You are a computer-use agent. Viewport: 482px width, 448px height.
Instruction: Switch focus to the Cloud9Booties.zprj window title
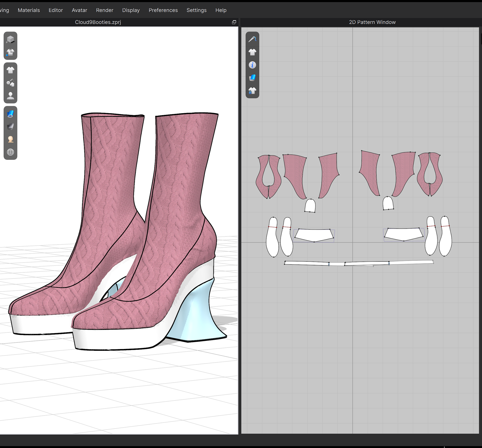[98, 22]
